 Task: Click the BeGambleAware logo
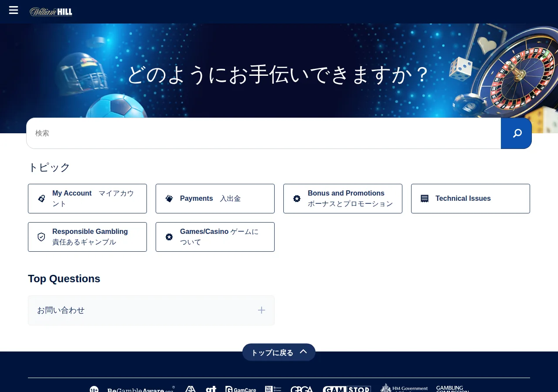[141, 389]
